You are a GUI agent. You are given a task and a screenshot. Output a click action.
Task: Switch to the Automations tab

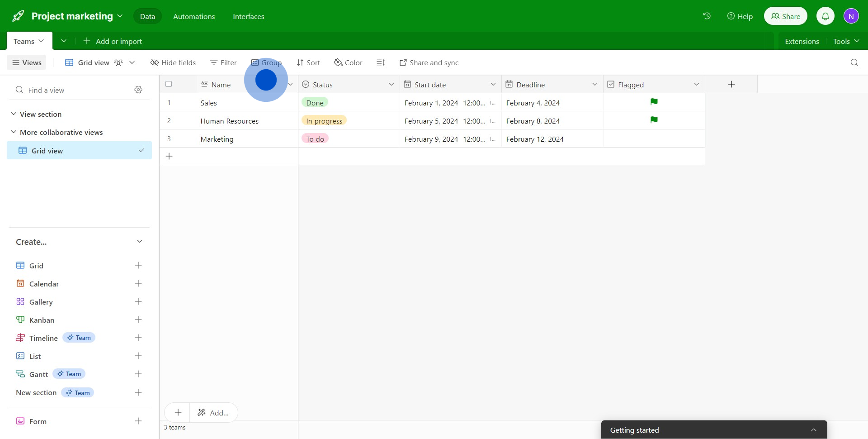point(194,16)
